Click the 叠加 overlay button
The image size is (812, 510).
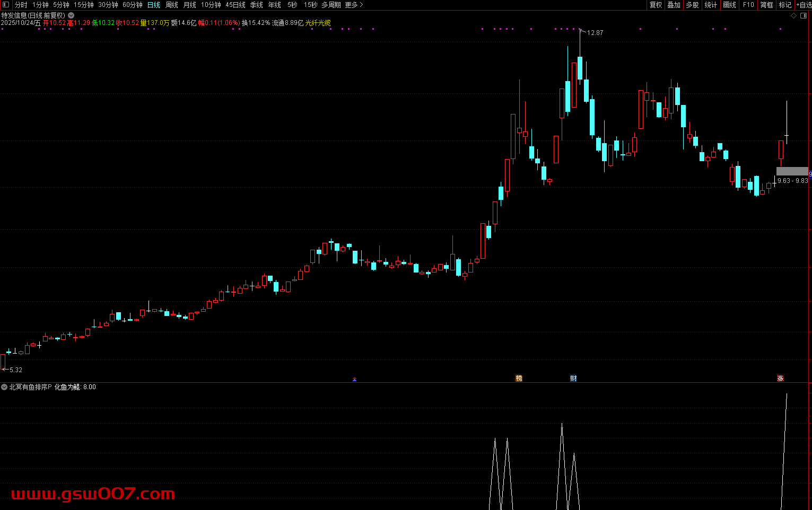[x=674, y=5]
